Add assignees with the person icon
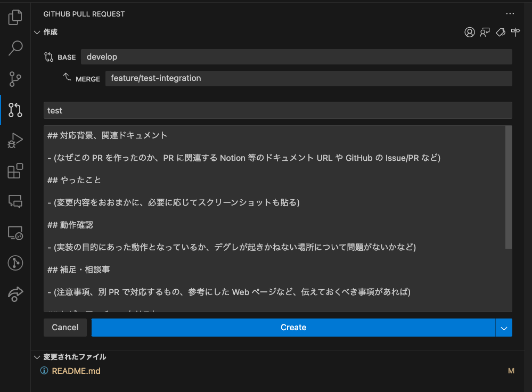 click(x=470, y=32)
